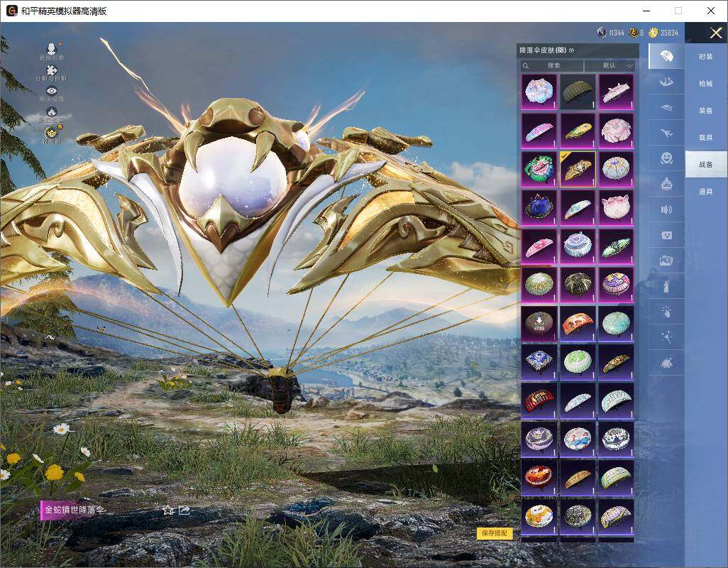Viewport: 728px width, 568px height.
Task: Click the small info icon beside 降落伞皮肤 title
Action: pyautogui.click(x=571, y=50)
